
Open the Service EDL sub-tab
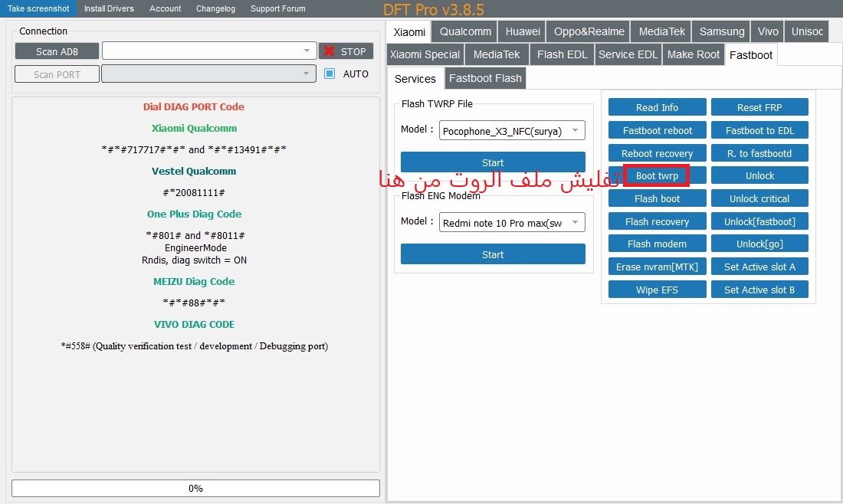click(x=628, y=54)
